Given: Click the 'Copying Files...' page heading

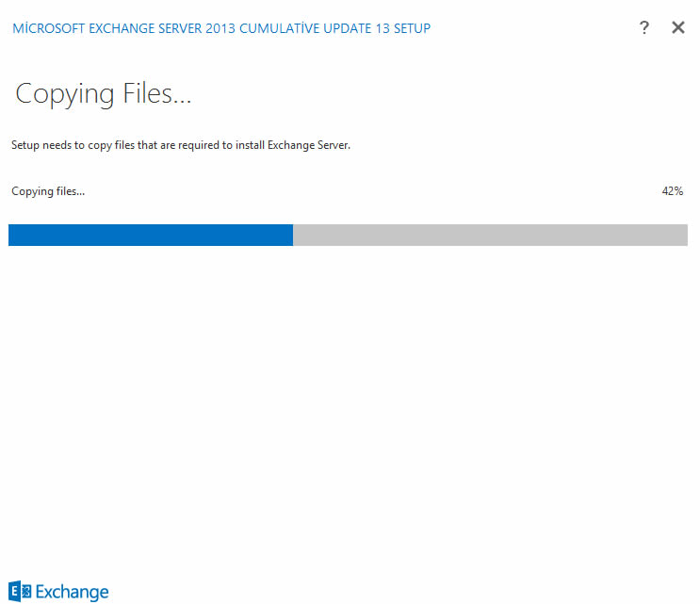Looking at the screenshot, I should pos(103,94).
